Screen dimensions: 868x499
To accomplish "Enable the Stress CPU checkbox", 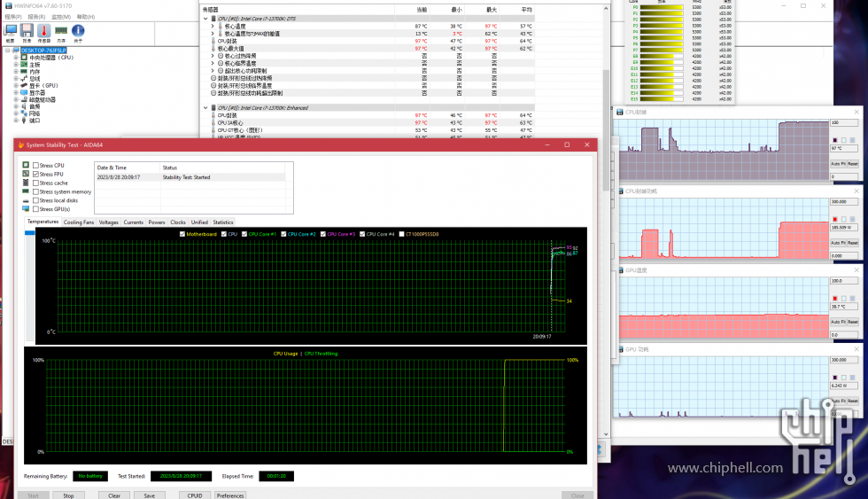I will coord(35,166).
